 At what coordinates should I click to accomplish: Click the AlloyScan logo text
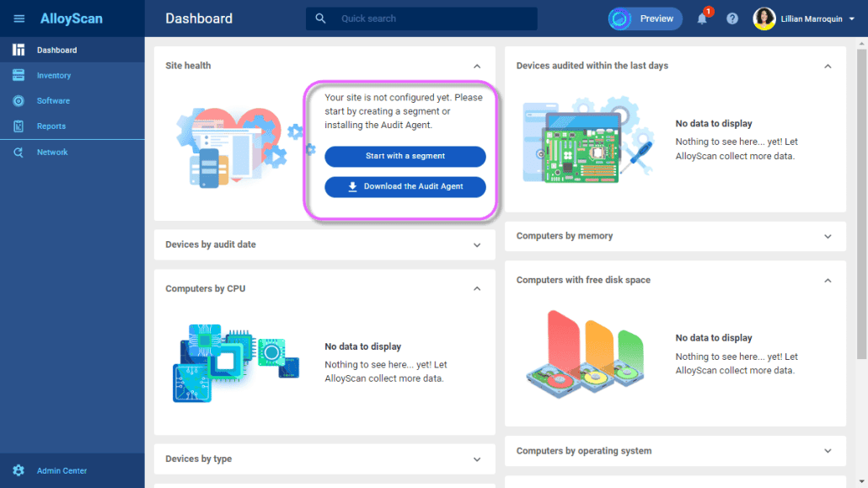click(72, 19)
